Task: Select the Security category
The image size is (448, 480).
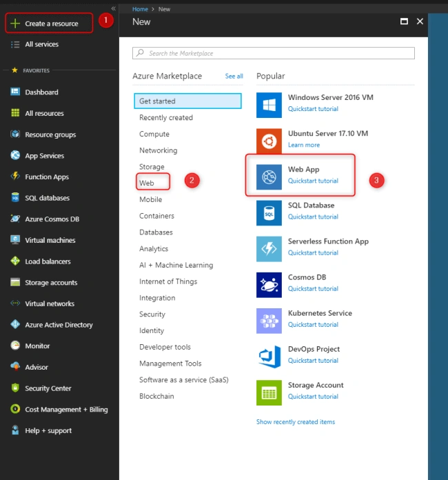Action: tap(152, 314)
